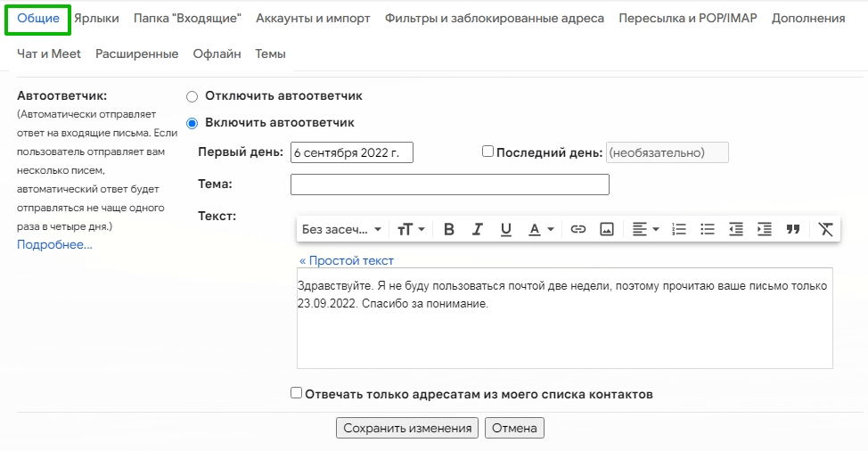The width and height of the screenshot is (868, 451).
Task: Open 'Фильтры и заблокированные адреса' tab
Action: pyautogui.click(x=494, y=18)
